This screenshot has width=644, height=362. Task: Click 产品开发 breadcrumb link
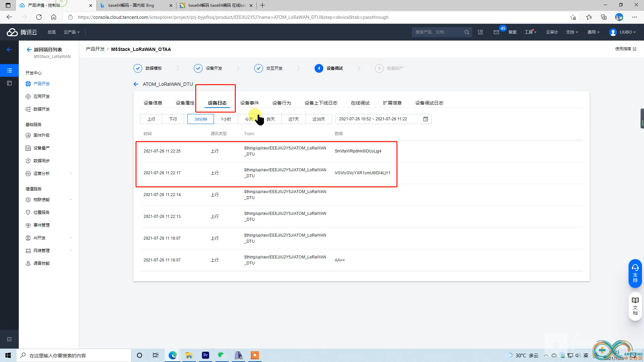tap(95, 49)
